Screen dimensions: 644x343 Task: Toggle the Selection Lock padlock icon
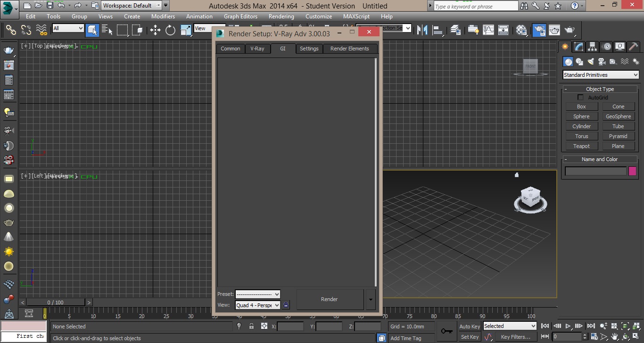click(251, 326)
